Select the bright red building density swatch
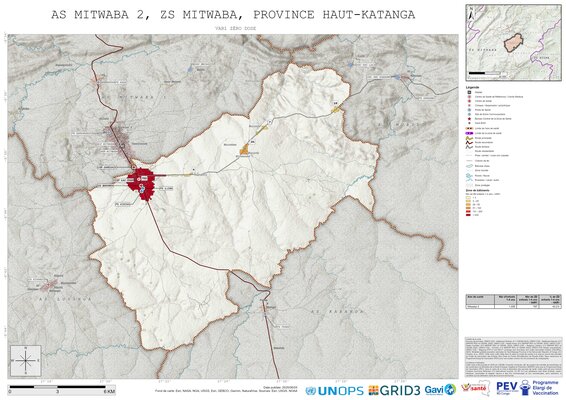The width and height of the screenshot is (566, 400). 469,212
